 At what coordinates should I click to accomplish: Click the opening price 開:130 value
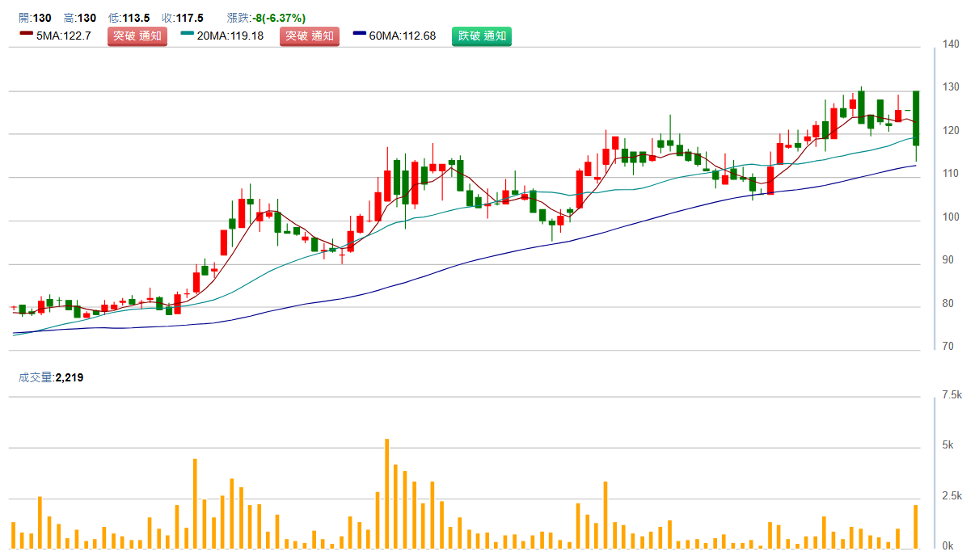tap(34, 18)
